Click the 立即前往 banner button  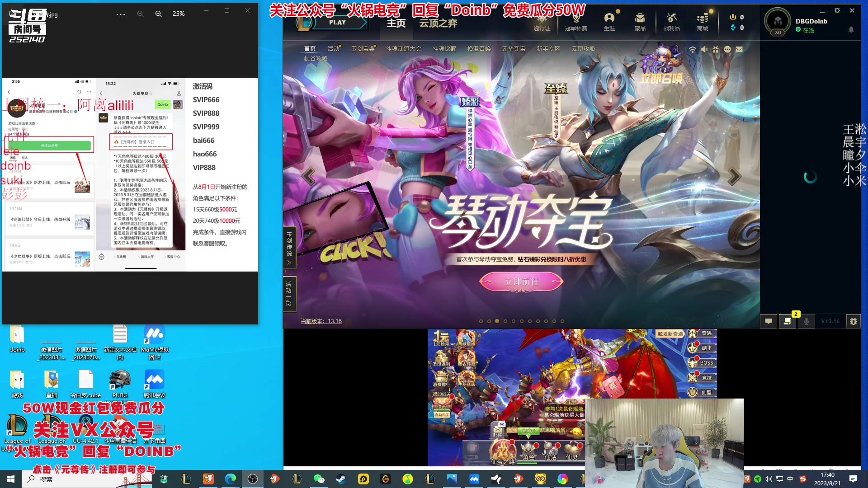[521, 282]
